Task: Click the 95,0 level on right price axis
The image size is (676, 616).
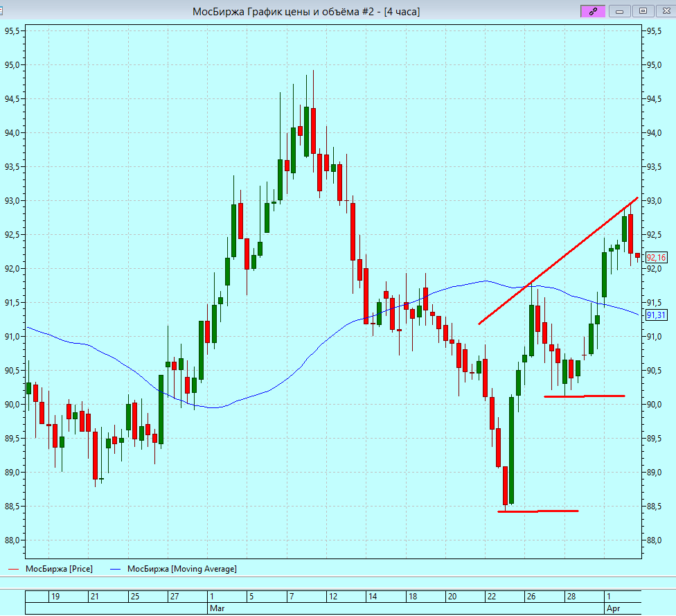Action: click(654, 65)
